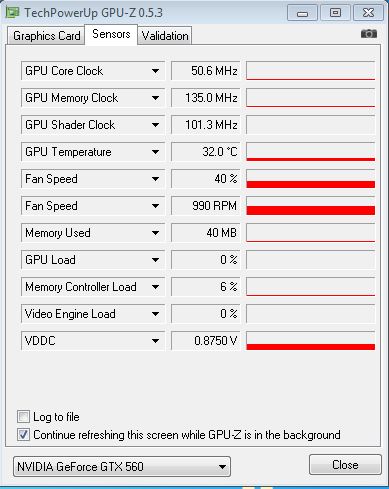389x489 pixels.
Task: Click the Close button
Action: [x=345, y=465]
